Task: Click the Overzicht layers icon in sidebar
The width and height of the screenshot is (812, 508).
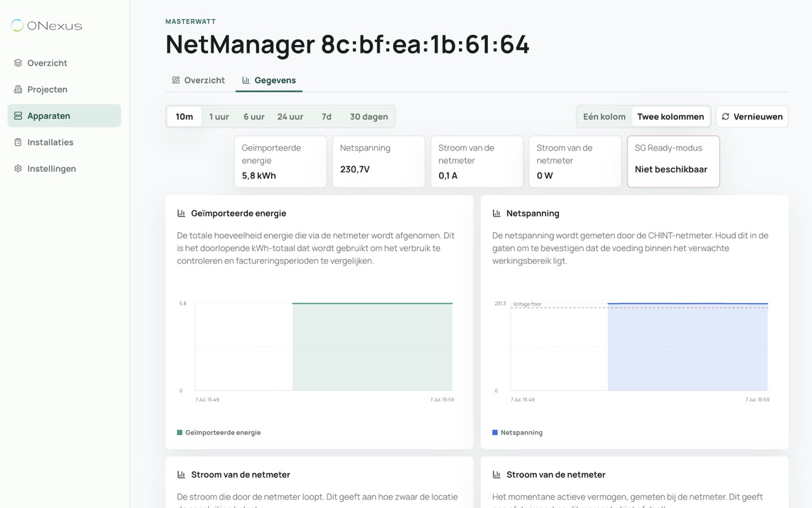Action: pos(18,63)
